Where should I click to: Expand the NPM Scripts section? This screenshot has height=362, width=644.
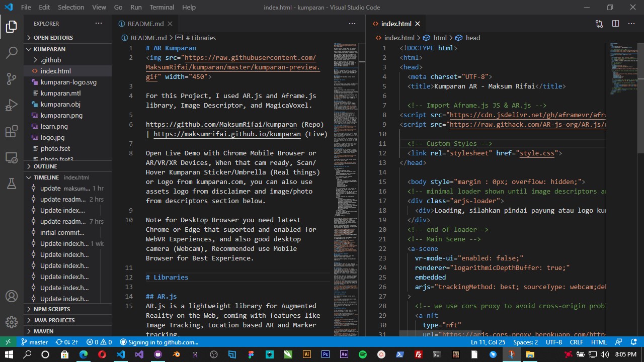point(67,309)
